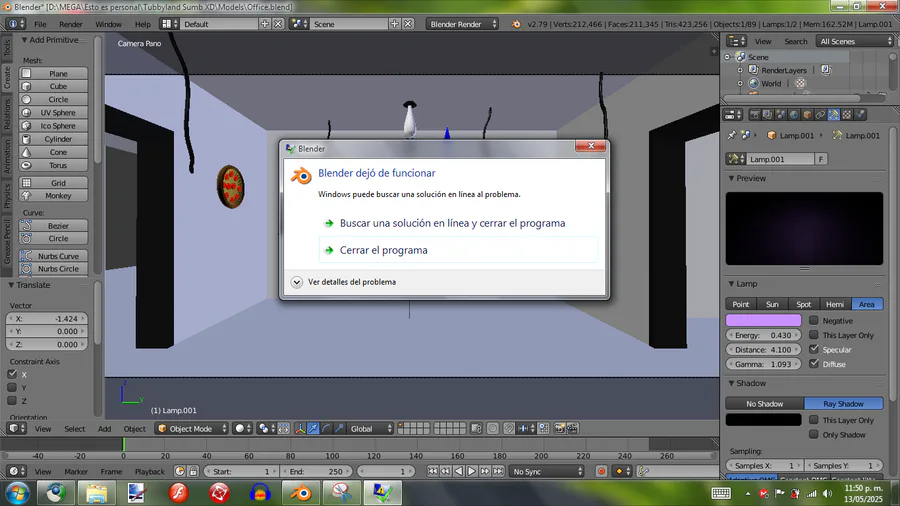Click the Windows Start button

(17, 493)
